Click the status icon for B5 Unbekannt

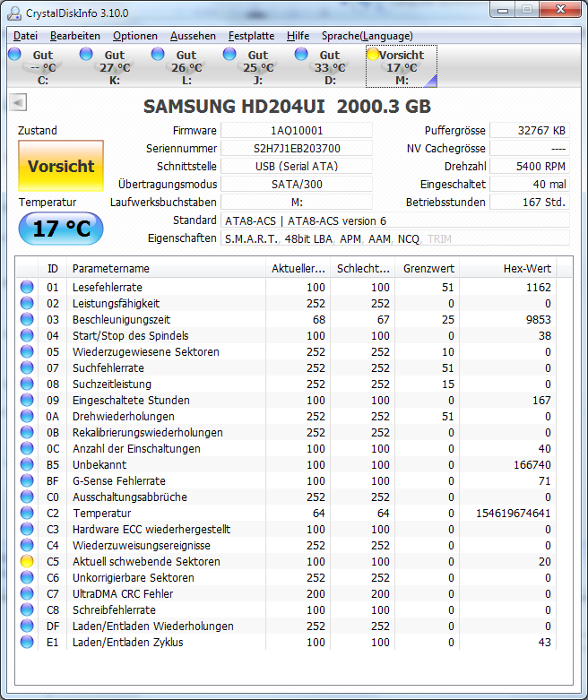point(27,464)
